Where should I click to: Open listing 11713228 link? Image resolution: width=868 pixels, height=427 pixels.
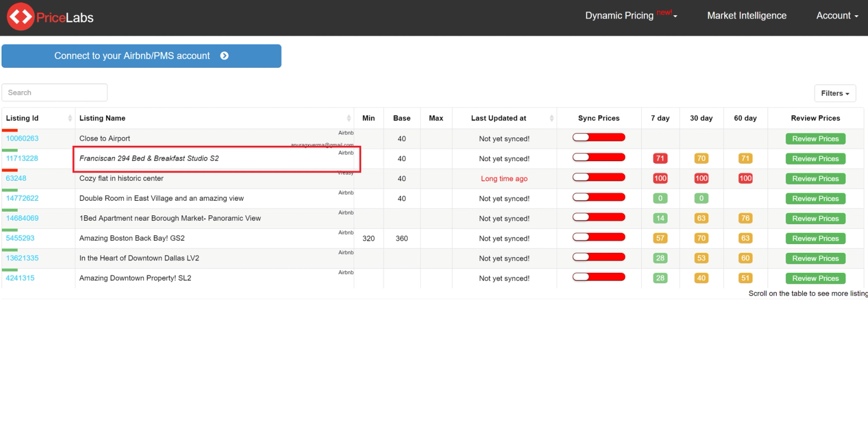click(x=22, y=158)
